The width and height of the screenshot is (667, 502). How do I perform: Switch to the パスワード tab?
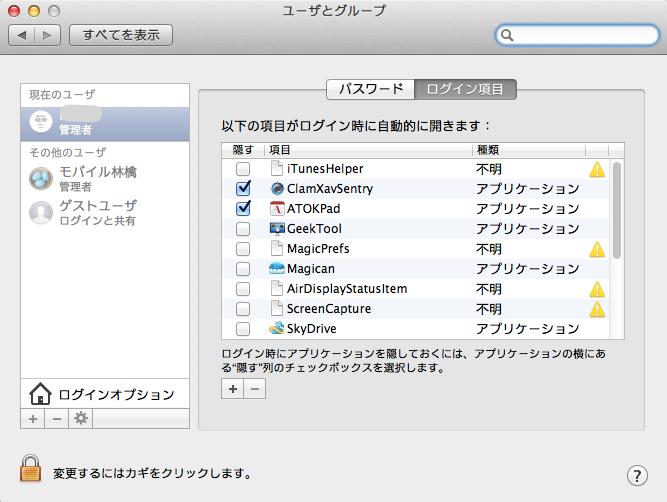coord(371,89)
